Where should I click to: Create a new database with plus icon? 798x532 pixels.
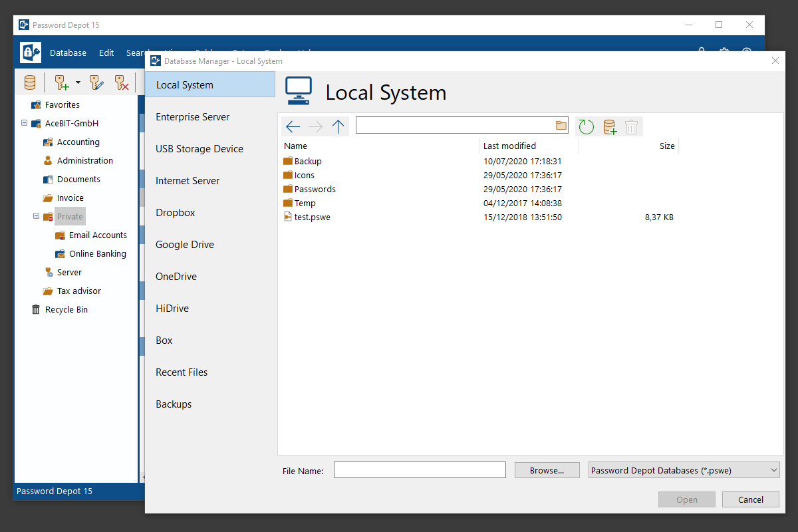click(x=609, y=126)
